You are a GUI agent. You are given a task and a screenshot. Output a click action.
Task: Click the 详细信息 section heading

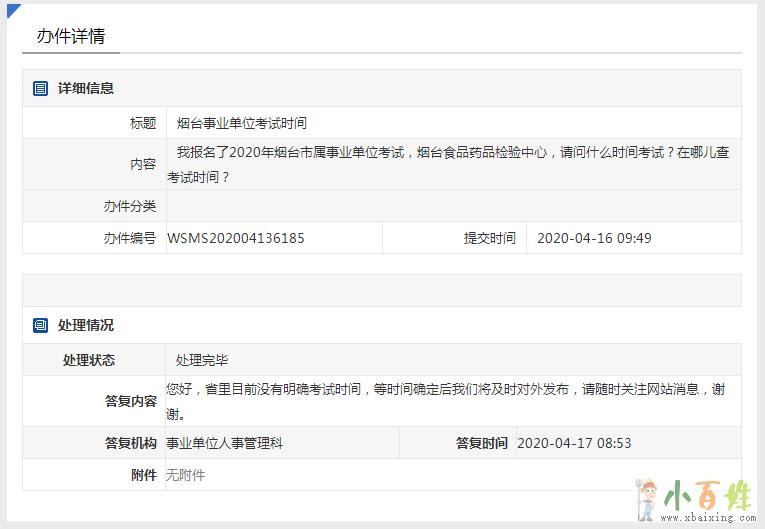point(86,89)
